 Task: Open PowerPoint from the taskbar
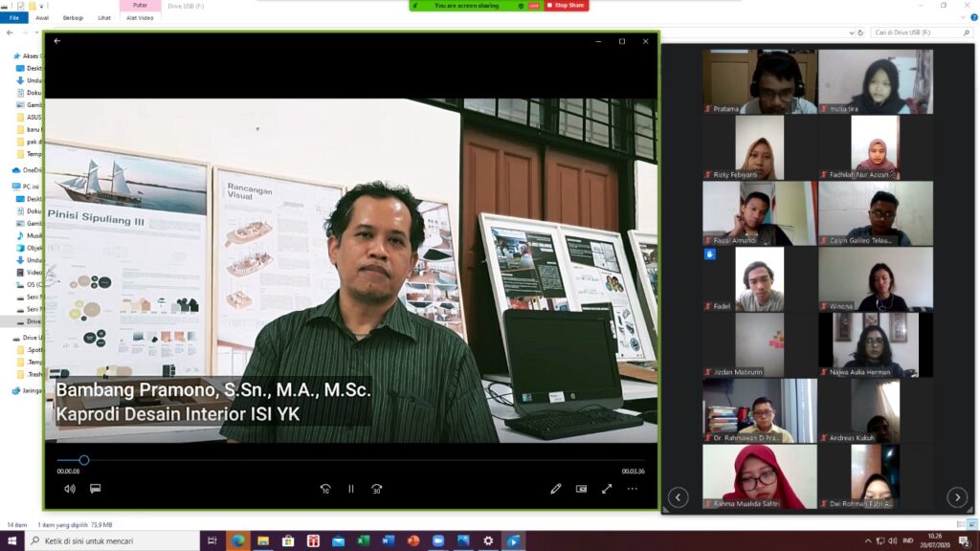point(413,541)
